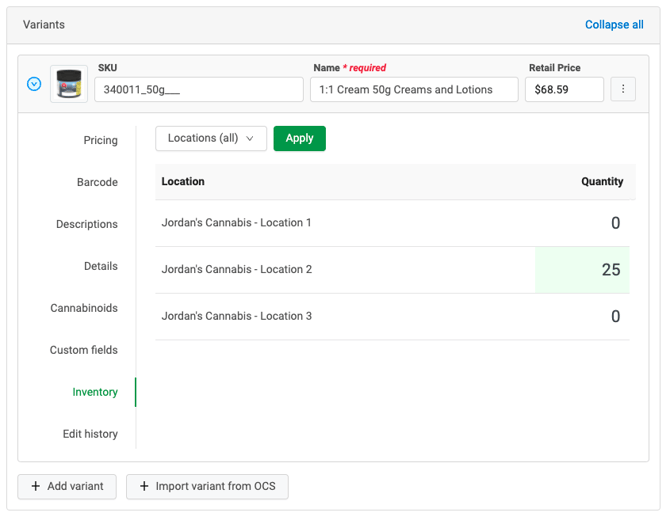Click the SKU input field
Image resolution: width=670 pixels, height=520 pixels.
pyautogui.click(x=198, y=89)
